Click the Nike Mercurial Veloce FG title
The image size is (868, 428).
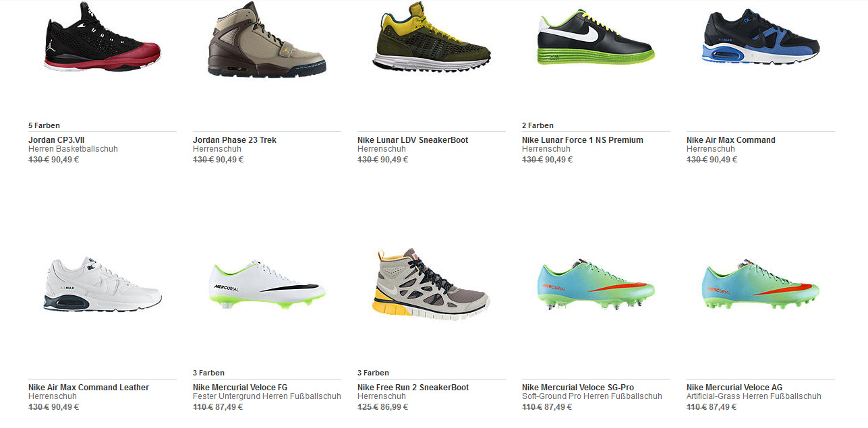(x=240, y=388)
